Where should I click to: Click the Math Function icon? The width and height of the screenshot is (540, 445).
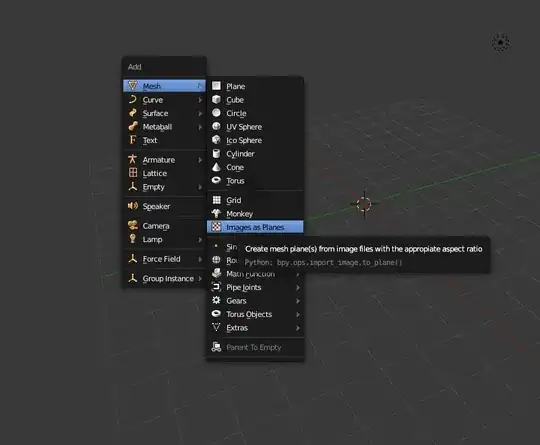(x=216, y=273)
